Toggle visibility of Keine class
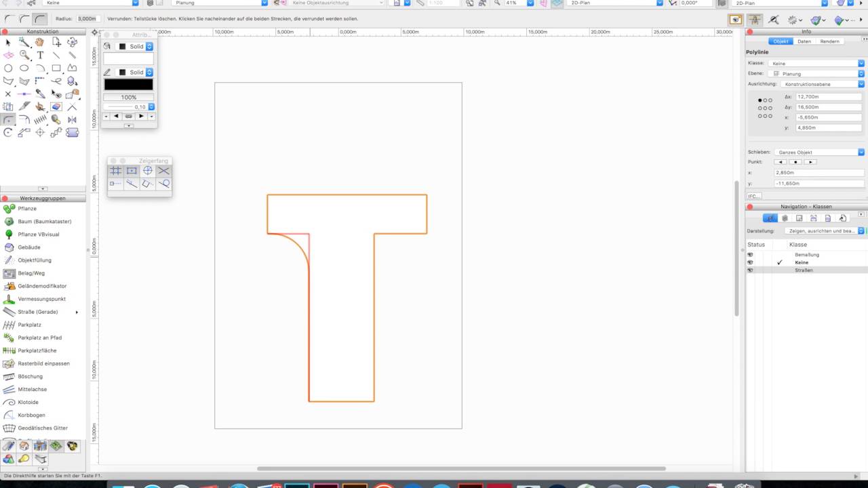This screenshot has width=868, height=488. [x=750, y=262]
